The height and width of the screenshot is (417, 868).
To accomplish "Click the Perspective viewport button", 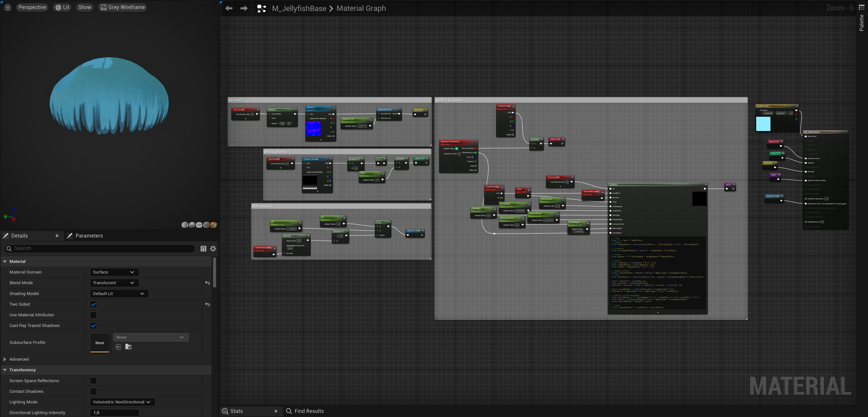I will (x=32, y=7).
